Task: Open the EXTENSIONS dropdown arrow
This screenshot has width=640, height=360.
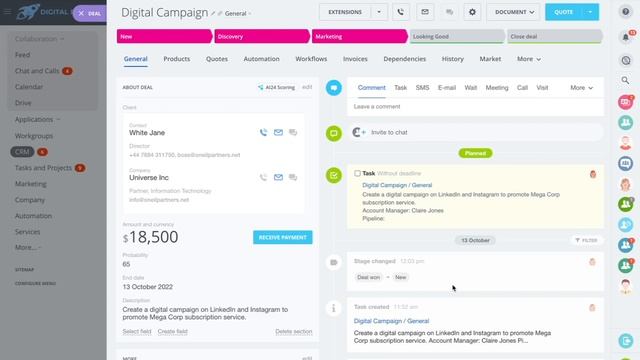Action: (x=379, y=12)
